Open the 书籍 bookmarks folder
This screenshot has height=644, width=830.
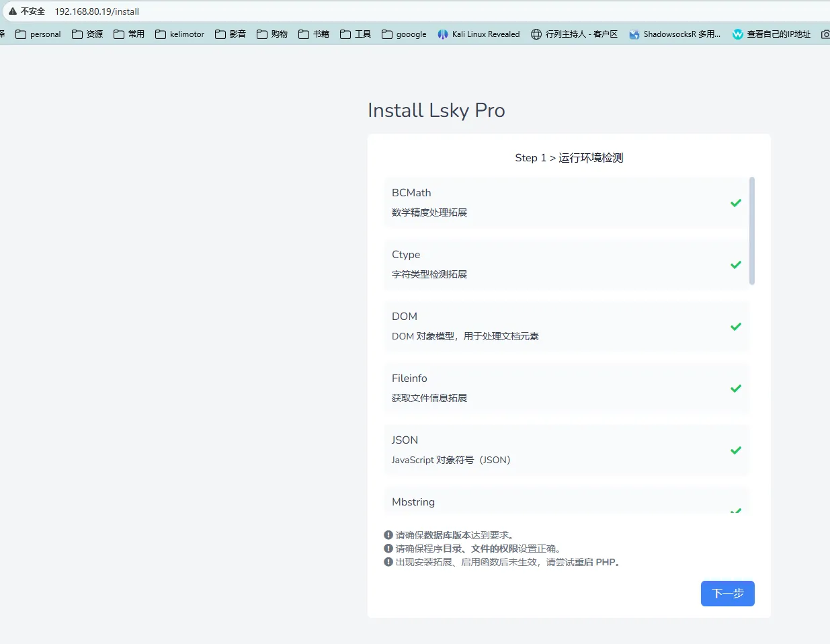click(x=314, y=34)
